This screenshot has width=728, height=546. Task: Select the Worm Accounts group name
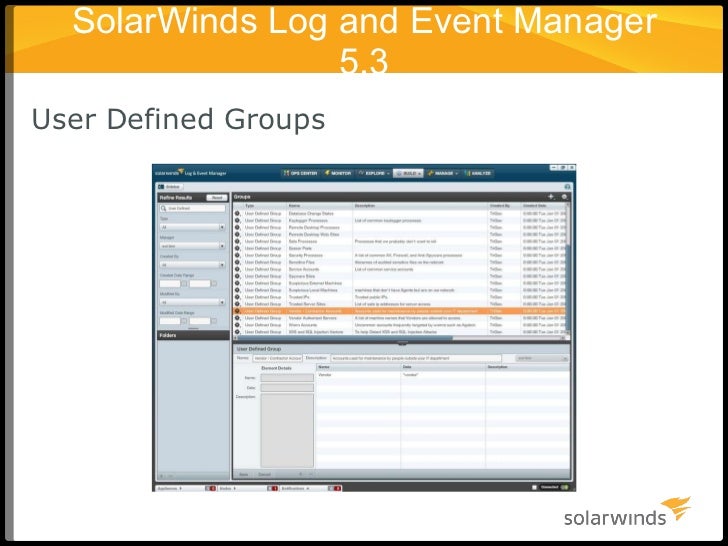coord(303,325)
